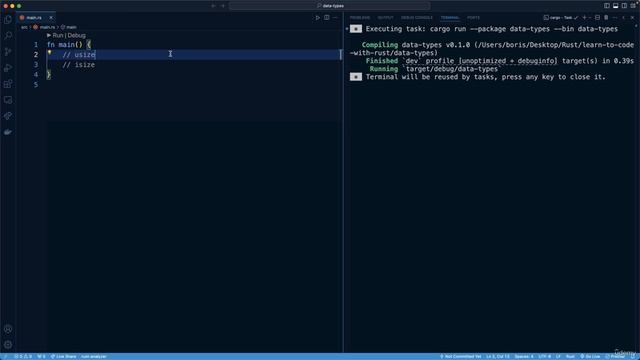Screen dimensions: 640x360
Task: Open the Search view in activity bar
Action: click(8, 36)
